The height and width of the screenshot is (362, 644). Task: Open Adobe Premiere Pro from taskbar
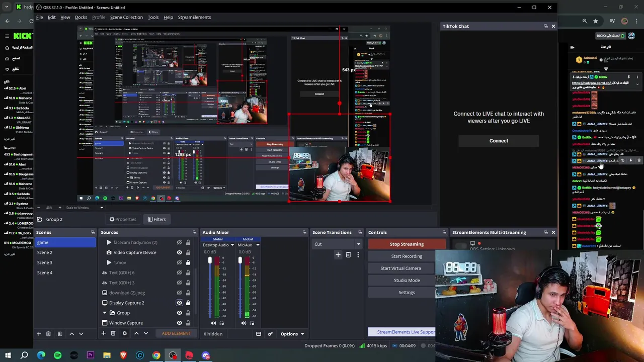91,355
